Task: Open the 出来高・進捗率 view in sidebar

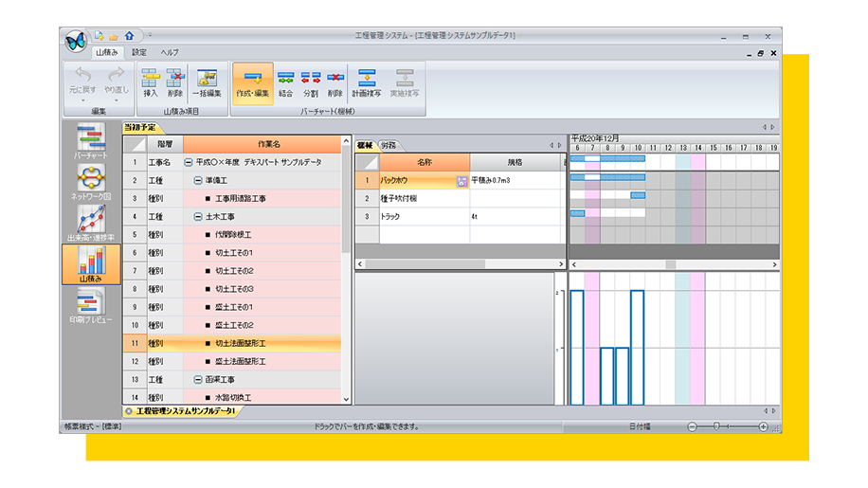Action: (91, 224)
